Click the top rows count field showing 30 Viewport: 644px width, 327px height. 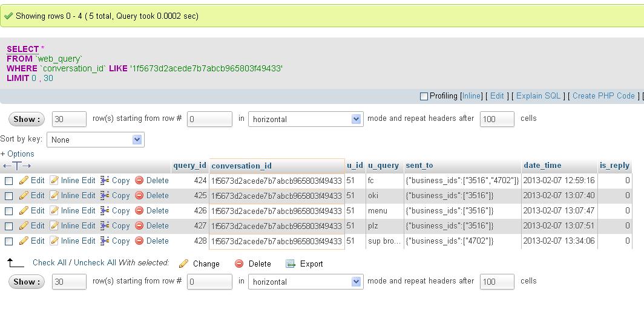pyautogui.click(x=69, y=120)
